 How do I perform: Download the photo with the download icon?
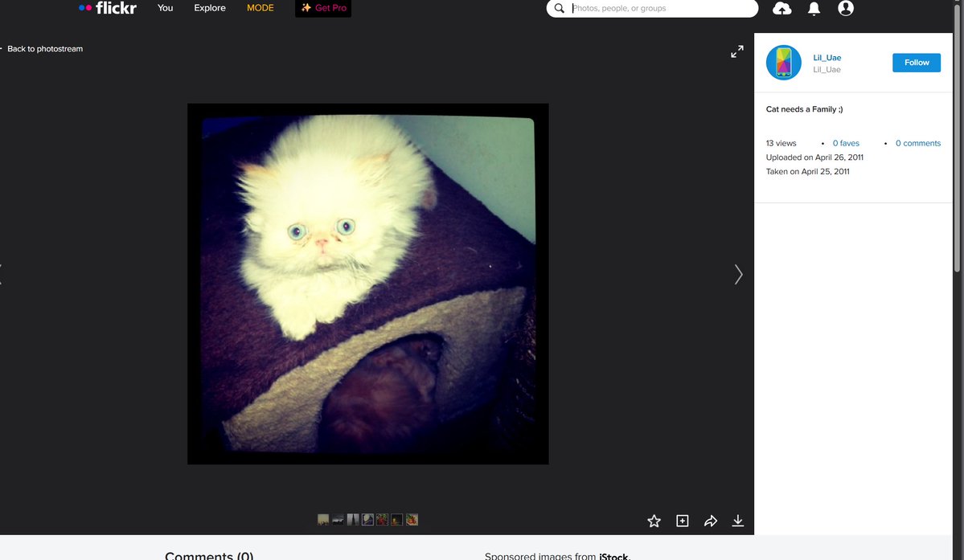738,521
